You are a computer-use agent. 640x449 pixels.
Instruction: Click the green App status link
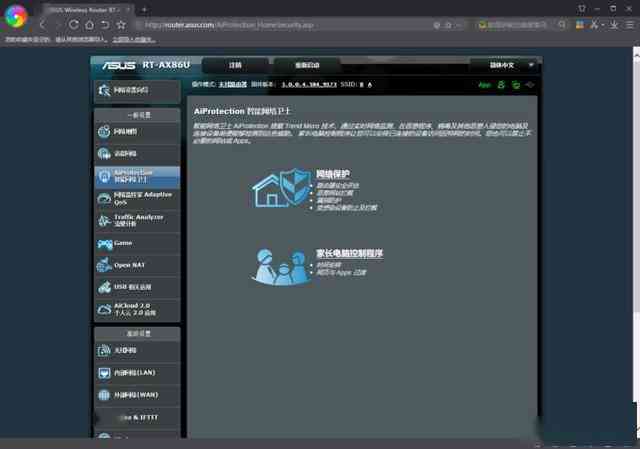point(484,85)
